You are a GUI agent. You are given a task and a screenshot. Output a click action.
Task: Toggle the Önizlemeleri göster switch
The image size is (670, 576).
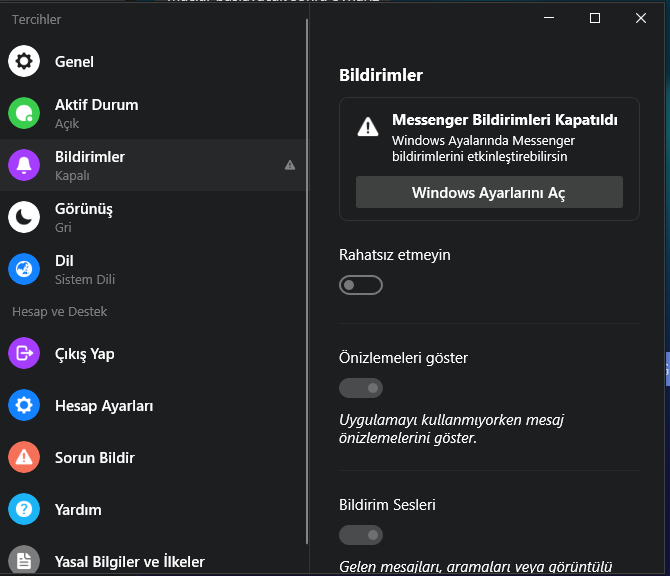coord(361,388)
